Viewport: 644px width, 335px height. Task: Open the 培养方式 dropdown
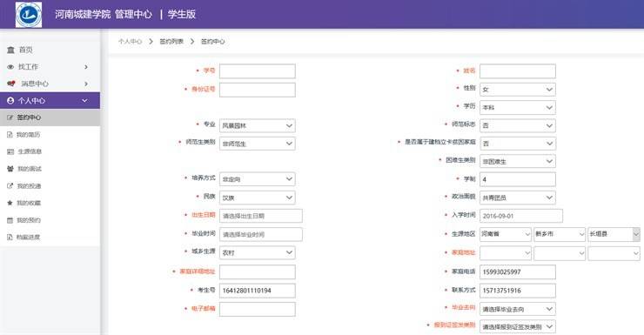257,179
